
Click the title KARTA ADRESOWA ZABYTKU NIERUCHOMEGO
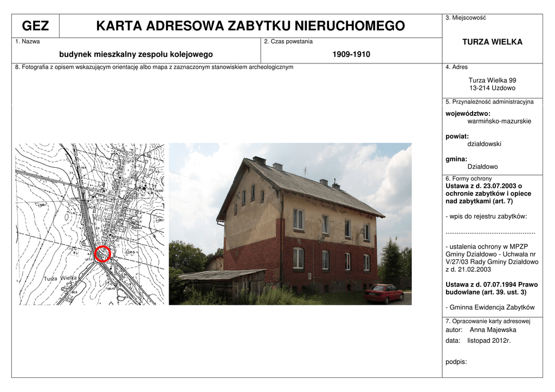coord(250,26)
